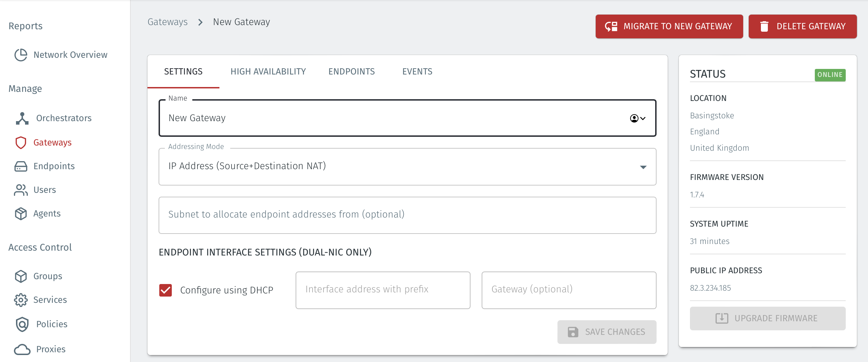The image size is (868, 362).
Task: Enable the name avatar selector toggle
Action: click(634, 118)
